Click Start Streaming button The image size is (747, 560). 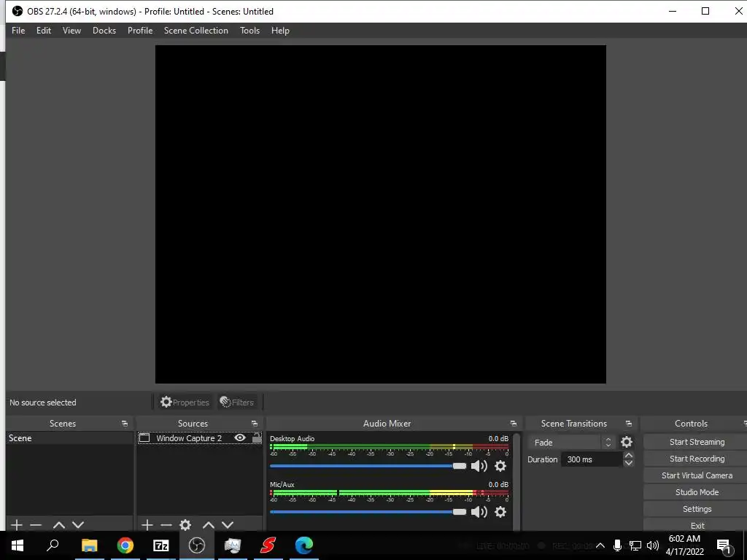pos(697,442)
